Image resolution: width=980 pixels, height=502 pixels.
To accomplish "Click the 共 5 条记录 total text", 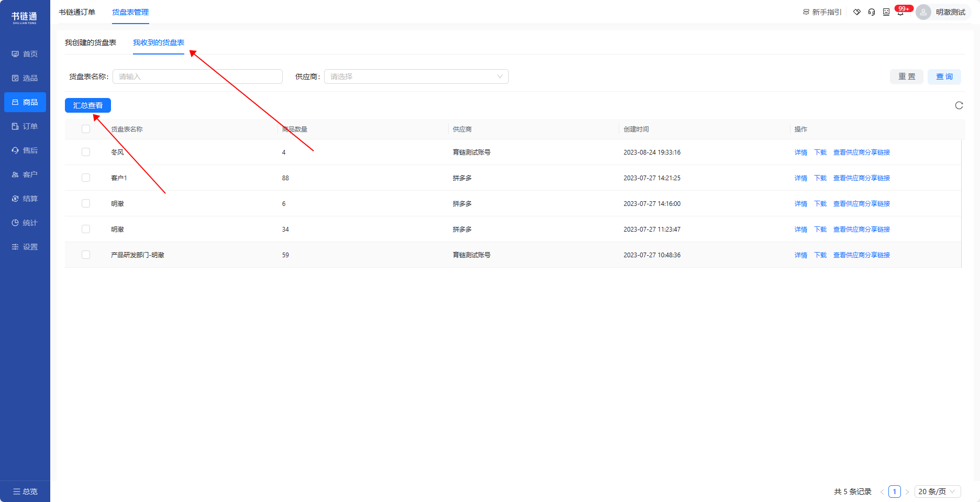I will [x=852, y=492].
